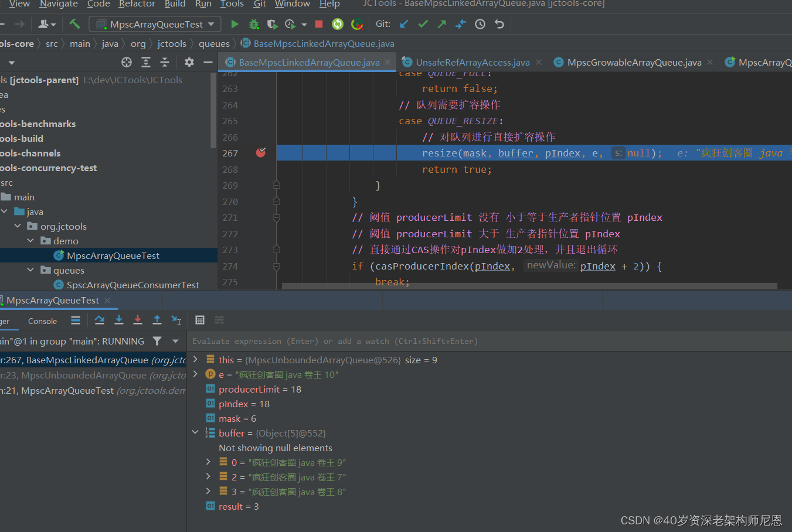Toggle code folding marker at line 273
The image size is (792, 532).
click(x=277, y=250)
